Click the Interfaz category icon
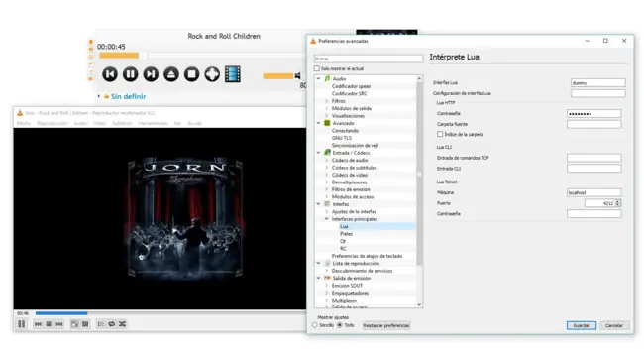Image resolution: width=644 pixels, height=363 pixels. [x=327, y=204]
